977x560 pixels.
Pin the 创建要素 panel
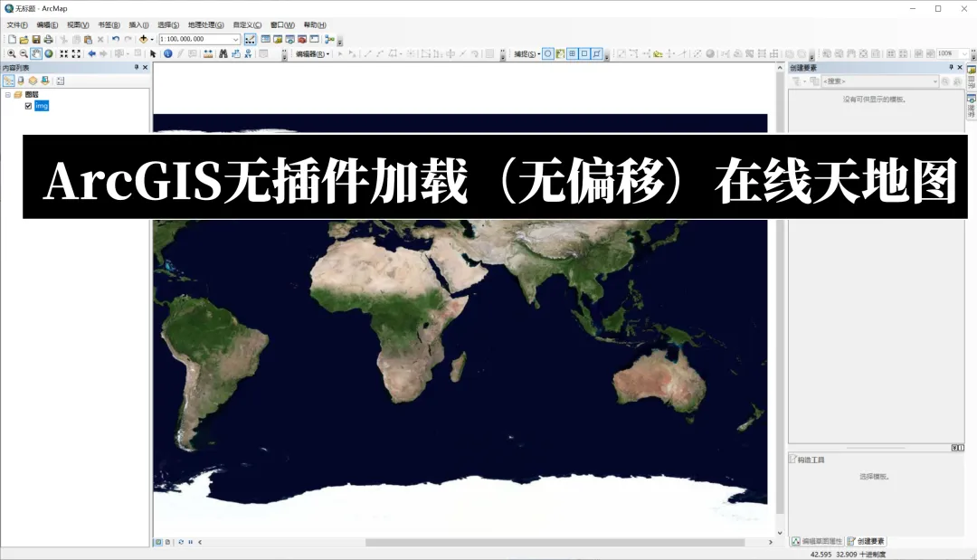pos(951,67)
